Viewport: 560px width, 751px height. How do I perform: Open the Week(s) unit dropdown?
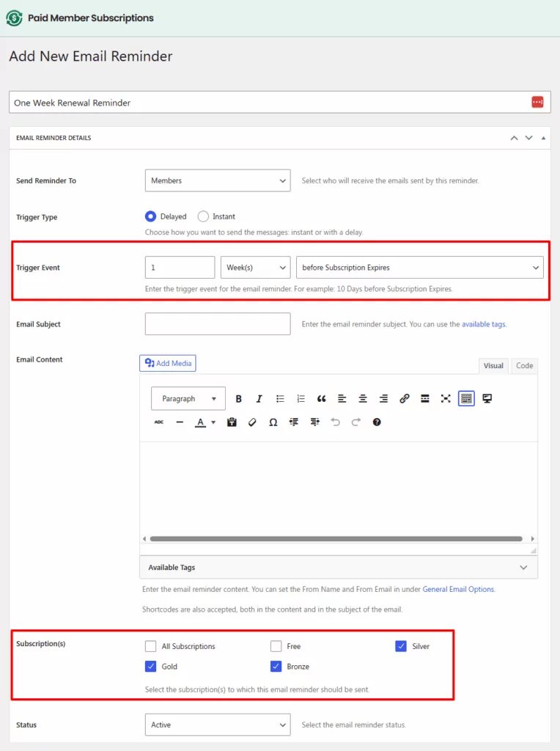click(255, 268)
